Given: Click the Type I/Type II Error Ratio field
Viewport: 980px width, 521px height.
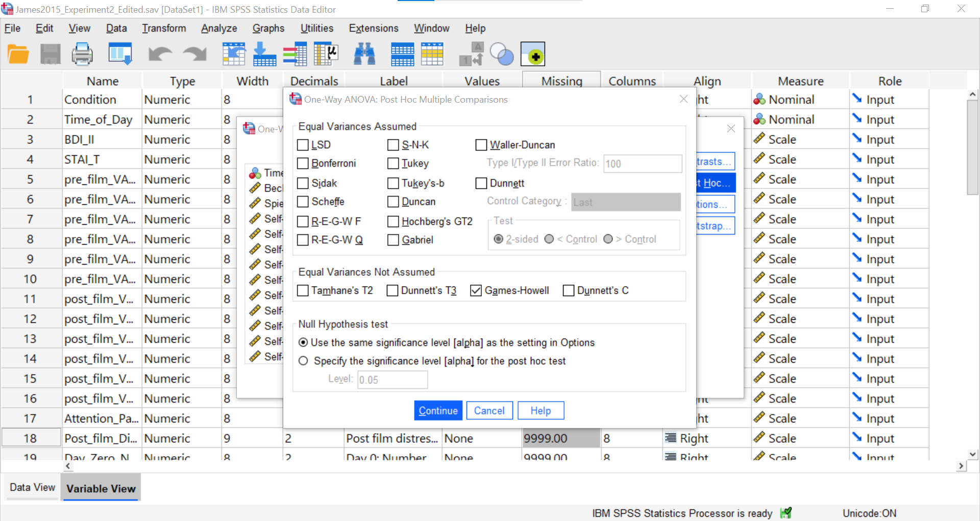Looking at the screenshot, I should point(643,163).
